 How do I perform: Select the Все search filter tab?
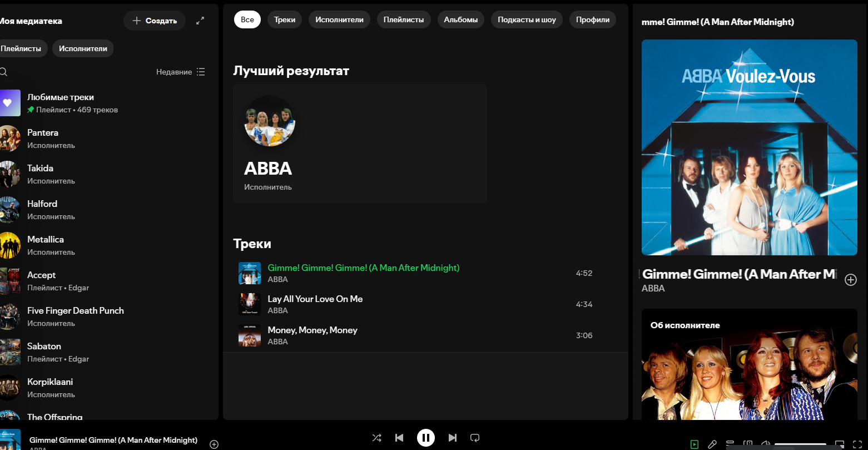point(247,19)
